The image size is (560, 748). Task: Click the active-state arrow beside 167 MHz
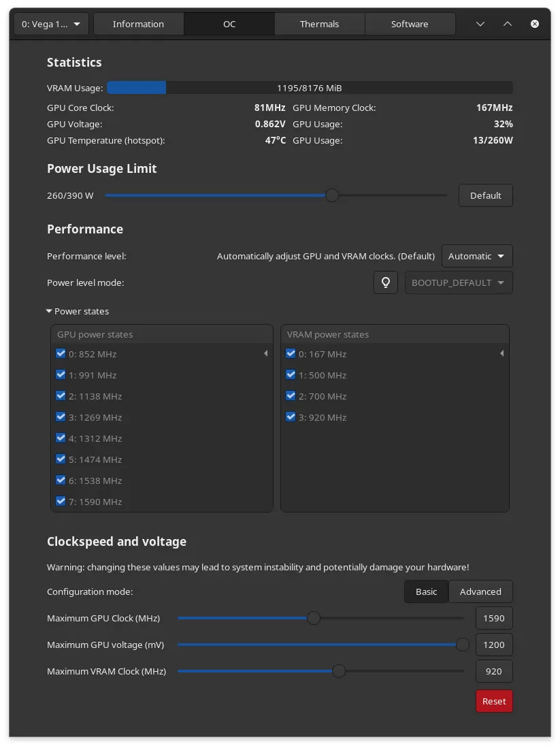[501, 354]
